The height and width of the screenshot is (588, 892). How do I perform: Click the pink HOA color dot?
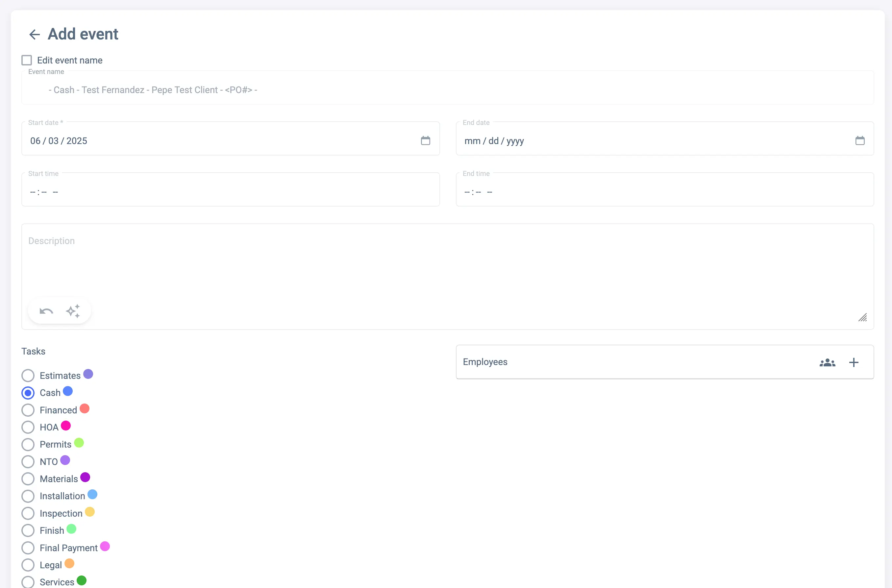[x=66, y=426]
